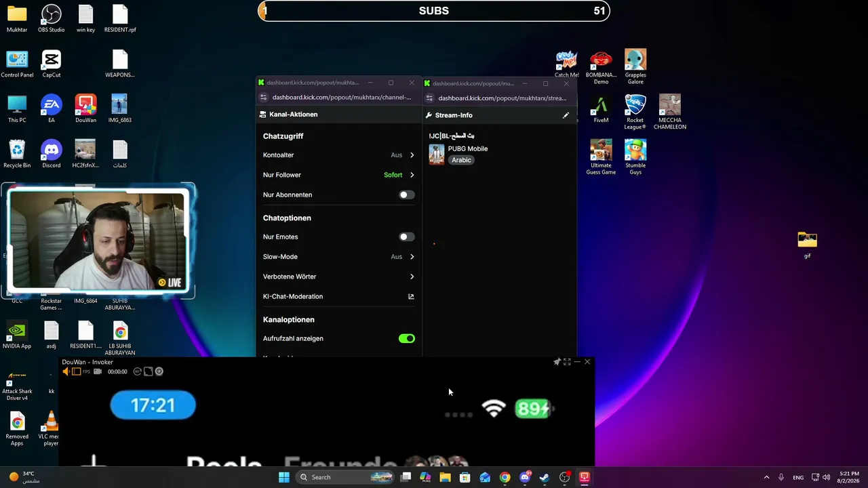Screen dimensions: 868x488
Task: Enter fullscreen in DouWan window
Action: (567, 362)
